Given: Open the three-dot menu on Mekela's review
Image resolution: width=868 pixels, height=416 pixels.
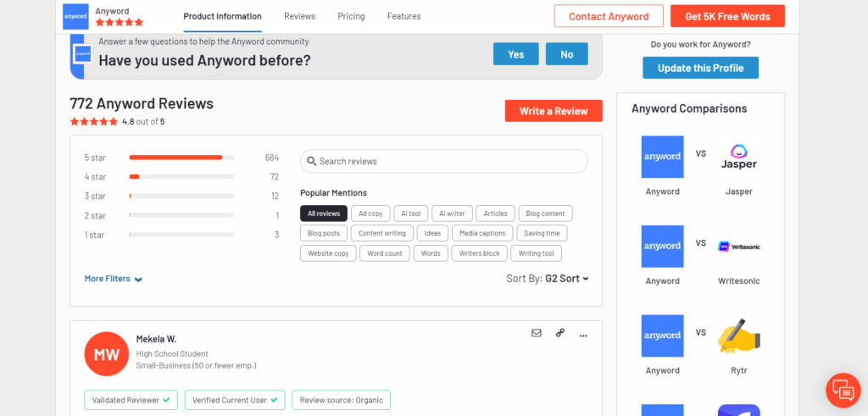Looking at the screenshot, I should (x=583, y=336).
